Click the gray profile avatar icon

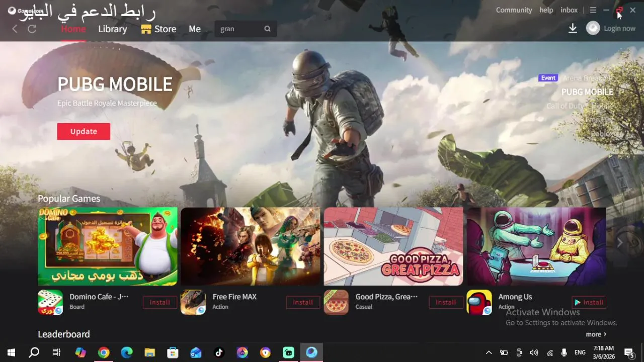[593, 28]
